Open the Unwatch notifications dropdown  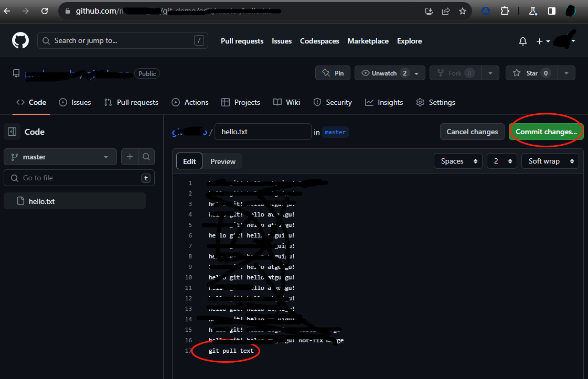click(390, 73)
